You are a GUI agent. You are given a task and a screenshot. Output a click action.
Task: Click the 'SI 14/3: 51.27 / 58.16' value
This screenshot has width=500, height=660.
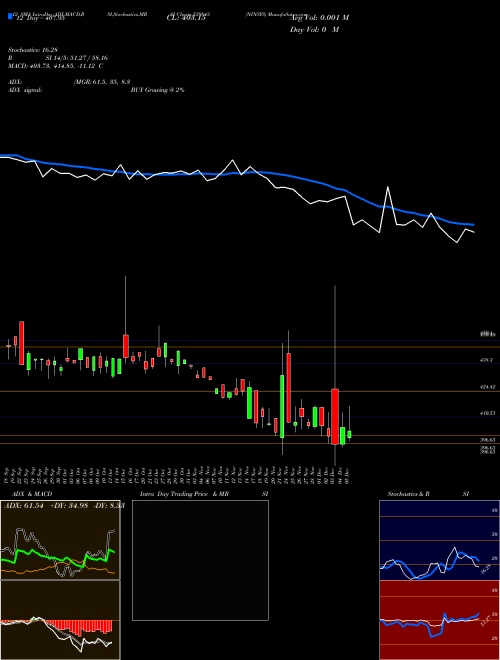(77, 58)
